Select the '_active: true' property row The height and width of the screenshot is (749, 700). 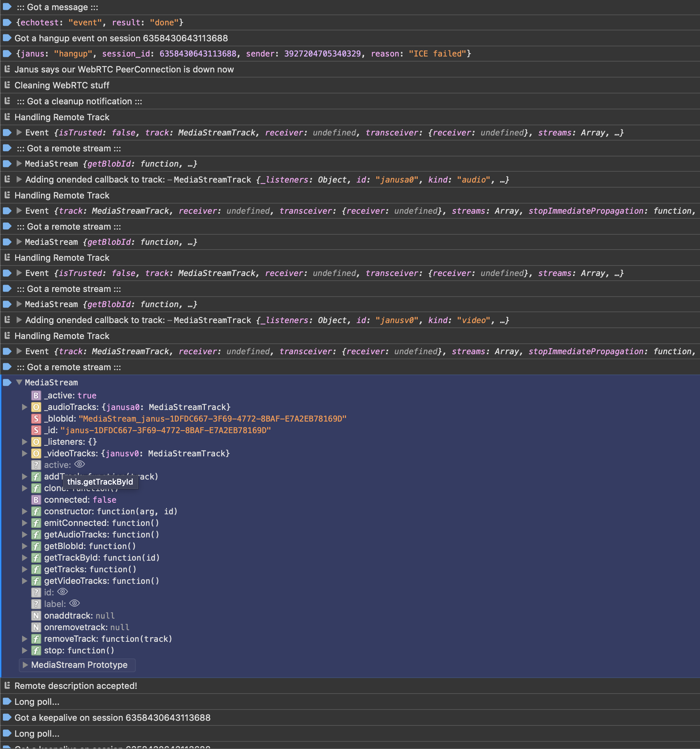[x=71, y=395]
